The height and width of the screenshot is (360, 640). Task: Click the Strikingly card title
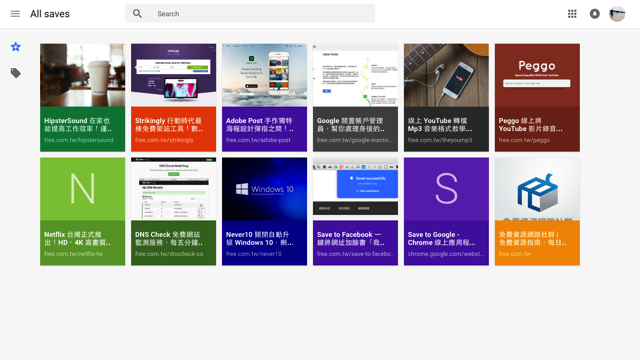(169, 124)
